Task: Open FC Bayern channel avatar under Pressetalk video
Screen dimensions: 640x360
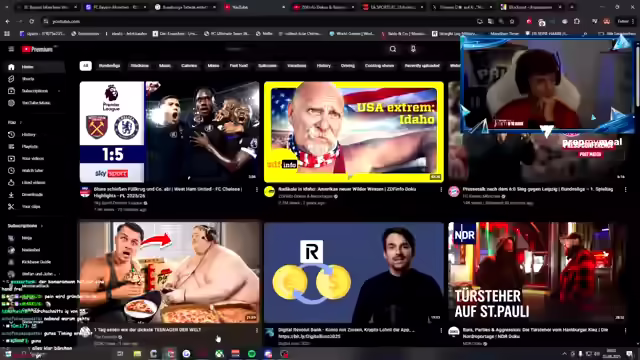Action: [x=454, y=191]
